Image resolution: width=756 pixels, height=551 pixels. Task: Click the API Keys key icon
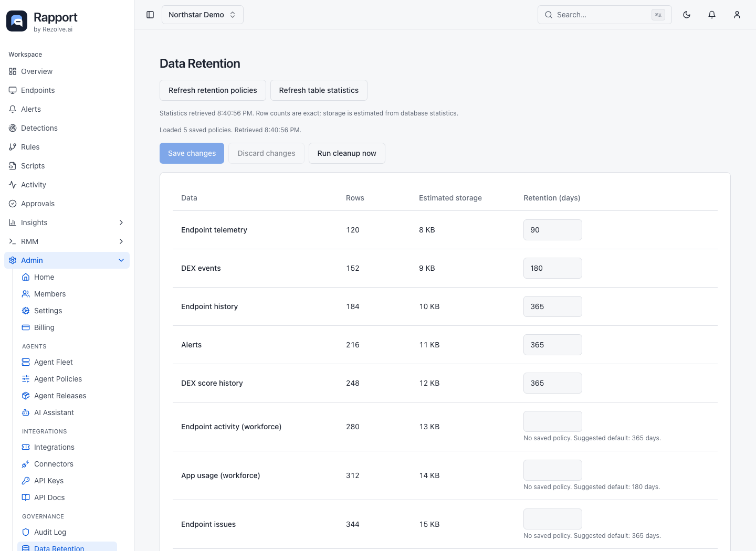(26, 481)
